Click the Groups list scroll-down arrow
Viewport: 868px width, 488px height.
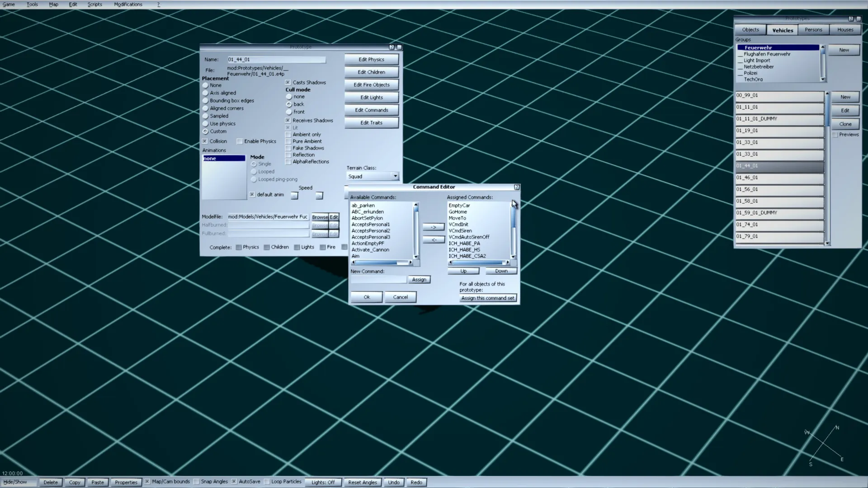pos(823,80)
